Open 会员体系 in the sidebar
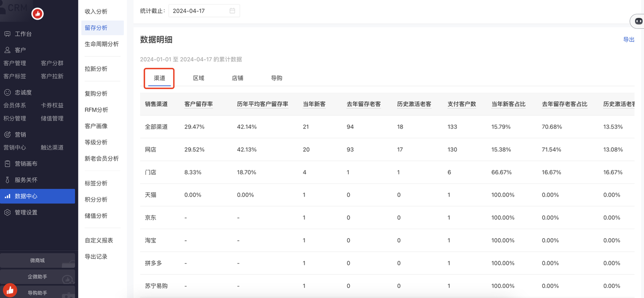This screenshot has height=298, width=644. pyautogui.click(x=15, y=106)
